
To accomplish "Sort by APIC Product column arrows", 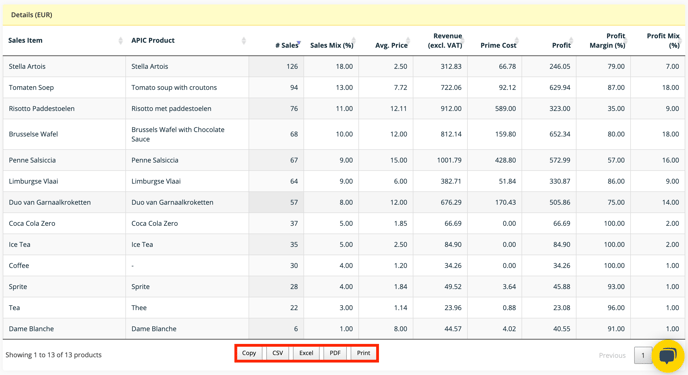I will 244,41.
